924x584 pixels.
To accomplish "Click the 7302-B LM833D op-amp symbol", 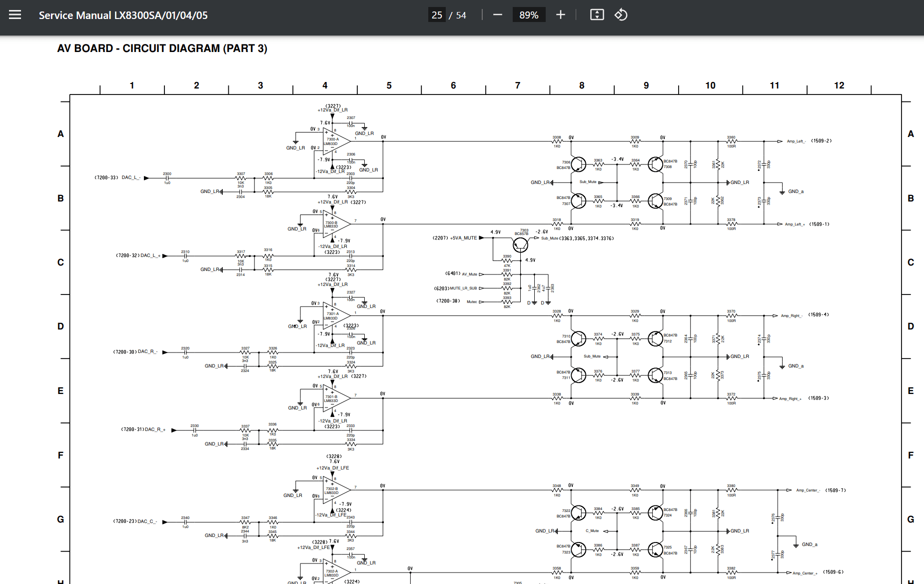I will (336, 490).
